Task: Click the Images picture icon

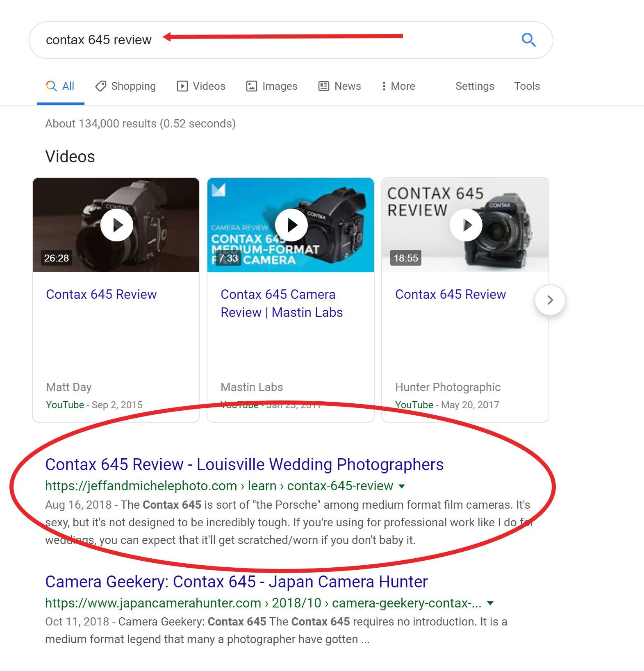Action: click(x=251, y=86)
